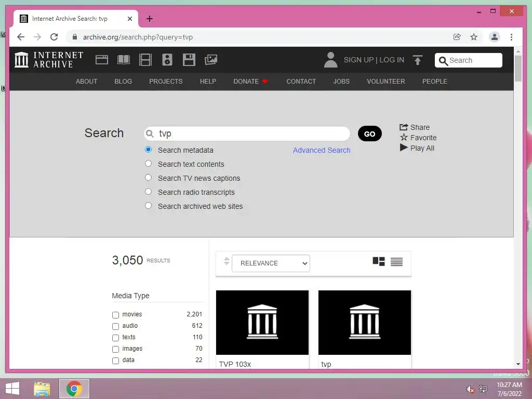Open File Explorer from taskbar
The height and width of the screenshot is (399, 532).
[42, 389]
